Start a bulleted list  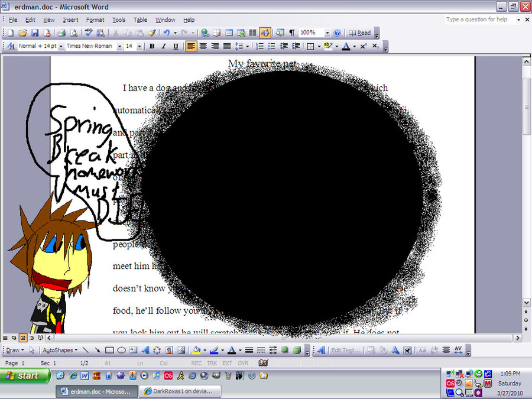click(x=271, y=46)
